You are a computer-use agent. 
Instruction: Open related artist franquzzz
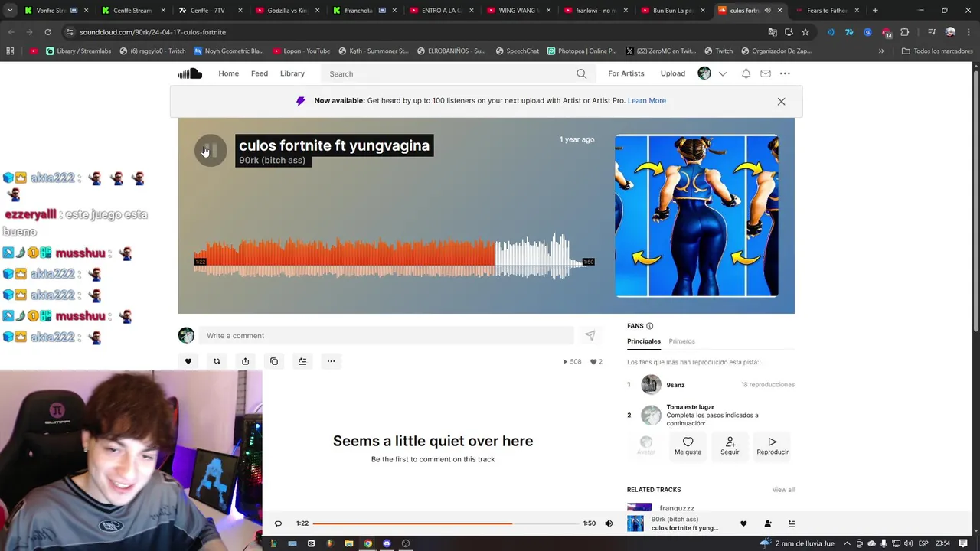[x=677, y=508]
